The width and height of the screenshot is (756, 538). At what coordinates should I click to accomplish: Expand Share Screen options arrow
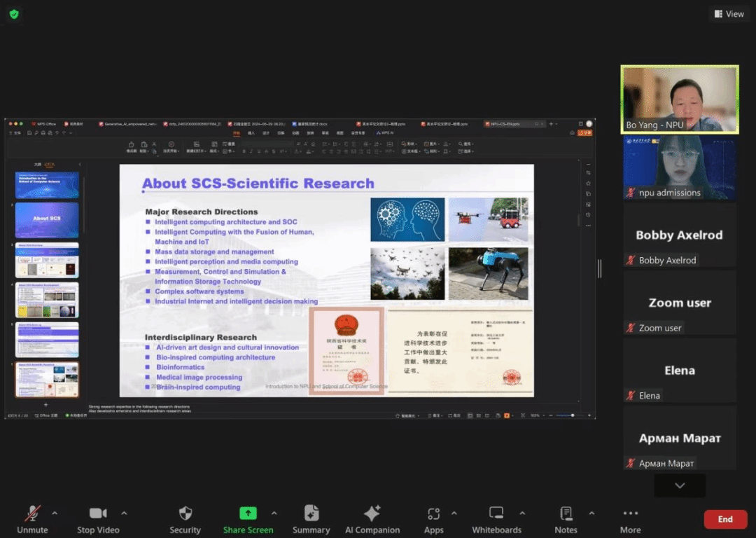click(x=274, y=513)
